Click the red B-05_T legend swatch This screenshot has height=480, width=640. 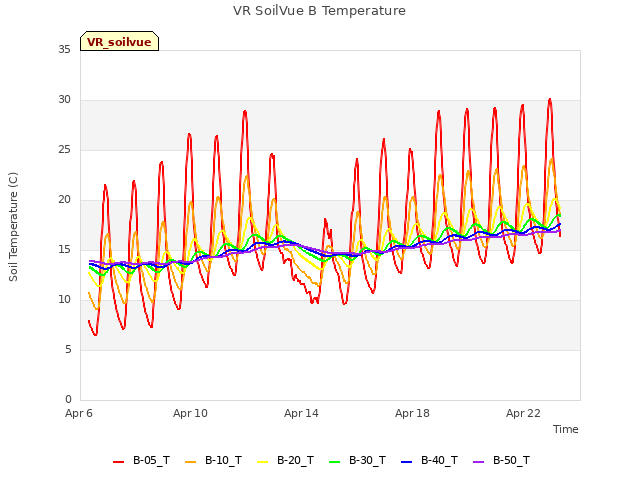(x=118, y=462)
